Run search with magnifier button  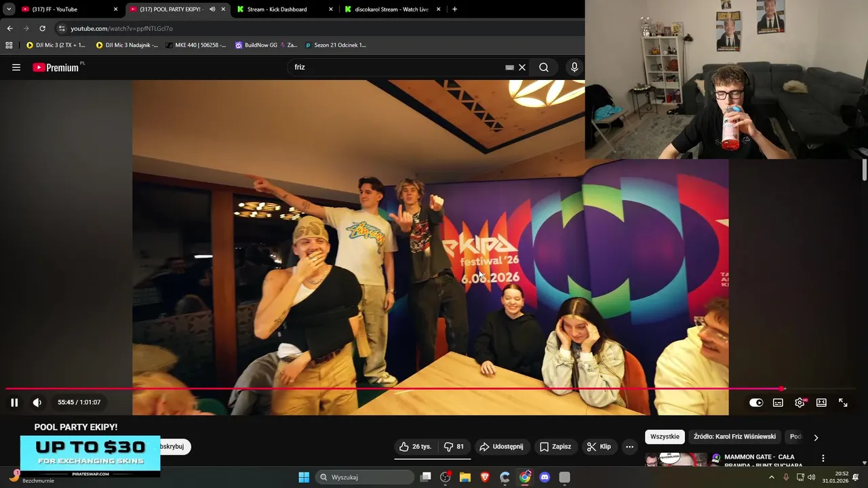pos(544,67)
